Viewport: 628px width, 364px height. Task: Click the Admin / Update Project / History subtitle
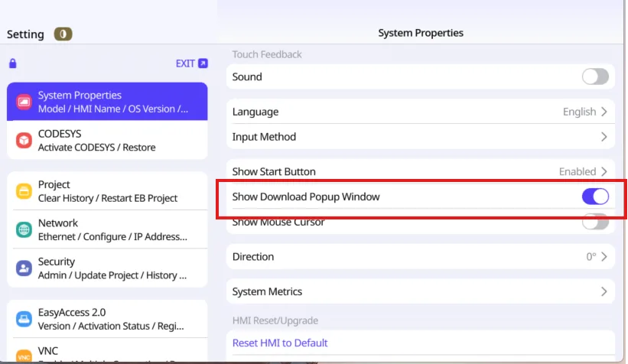tap(112, 275)
